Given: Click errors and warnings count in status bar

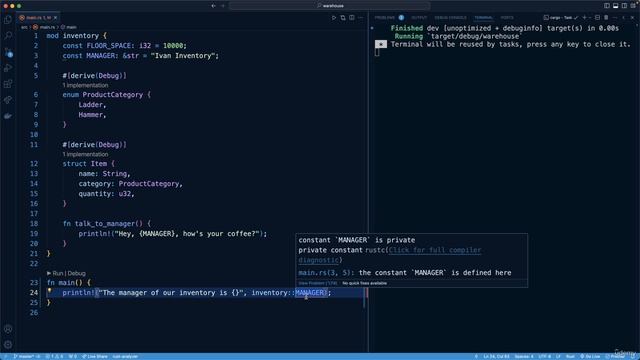Looking at the screenshot, I should click(x=54, y=356).
